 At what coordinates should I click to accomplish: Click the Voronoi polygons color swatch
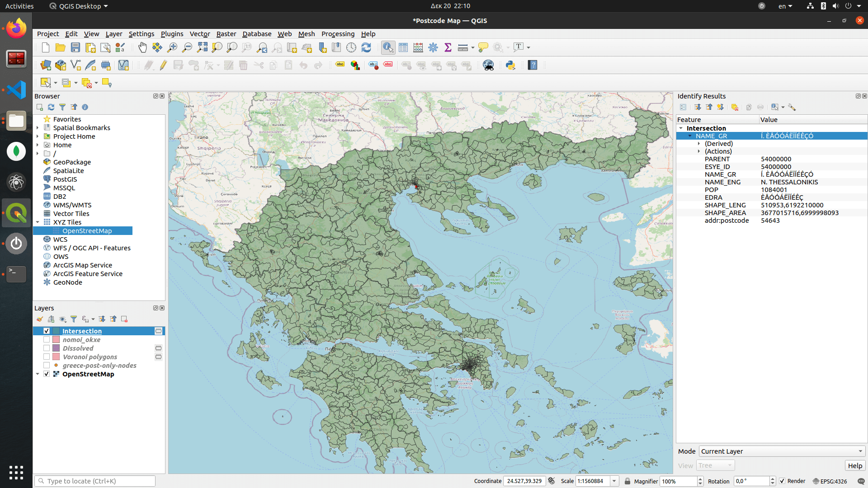[x=57, y=357]
